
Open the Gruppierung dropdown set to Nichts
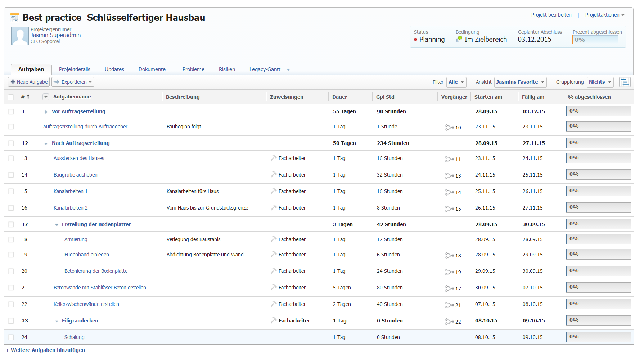point(600,82)
